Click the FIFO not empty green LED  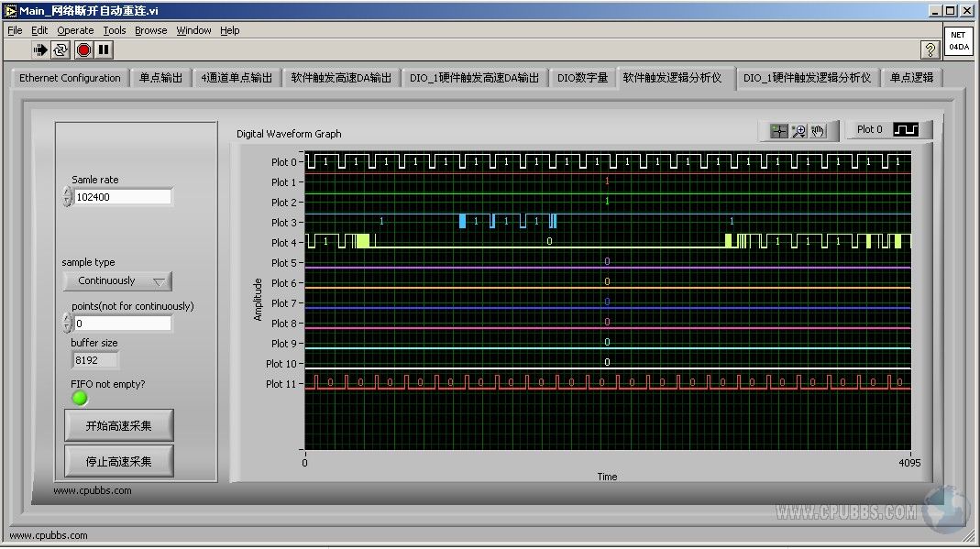pyautogui.click(x=80, y=398)
